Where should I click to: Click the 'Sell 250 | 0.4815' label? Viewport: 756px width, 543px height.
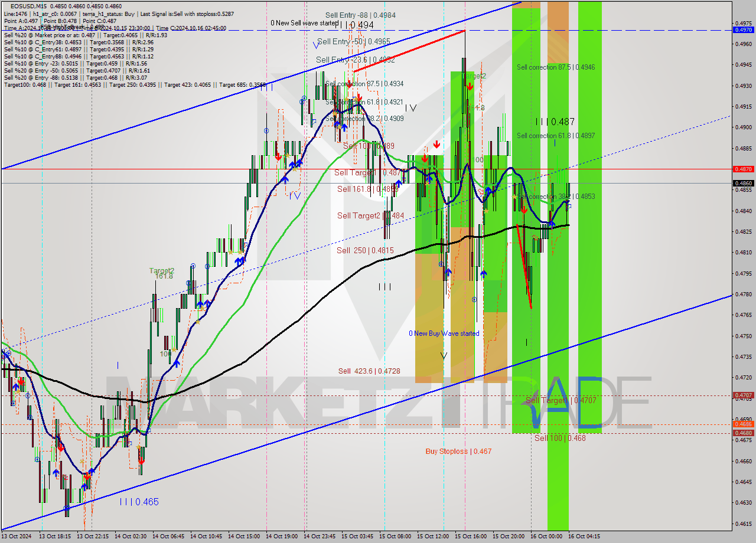[x=365, y=250]
